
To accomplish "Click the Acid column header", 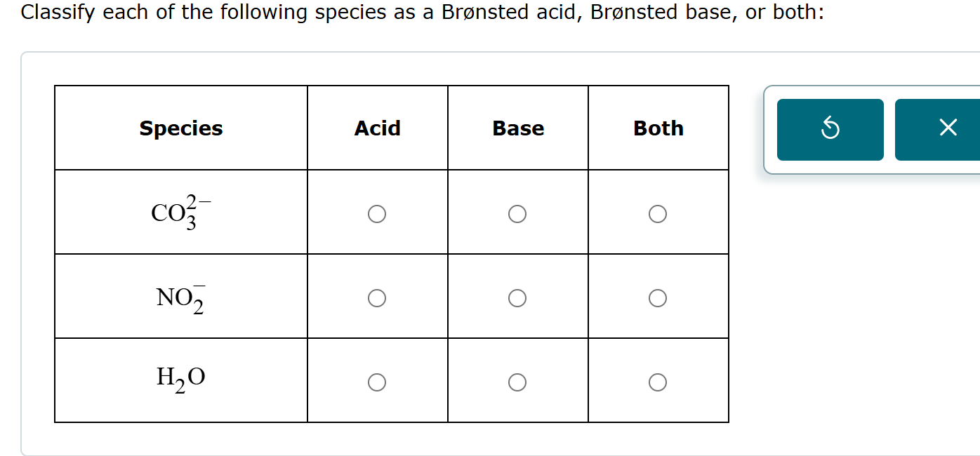I will click(378, 128).
